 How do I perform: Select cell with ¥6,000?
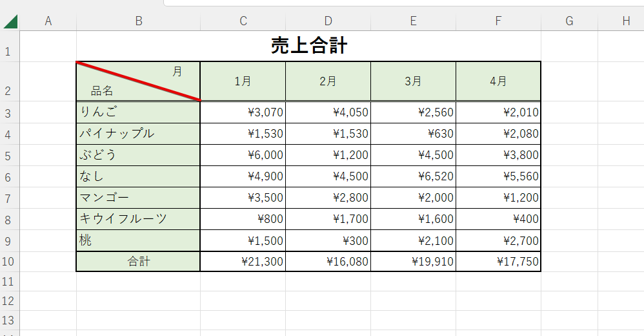[243, 155]
